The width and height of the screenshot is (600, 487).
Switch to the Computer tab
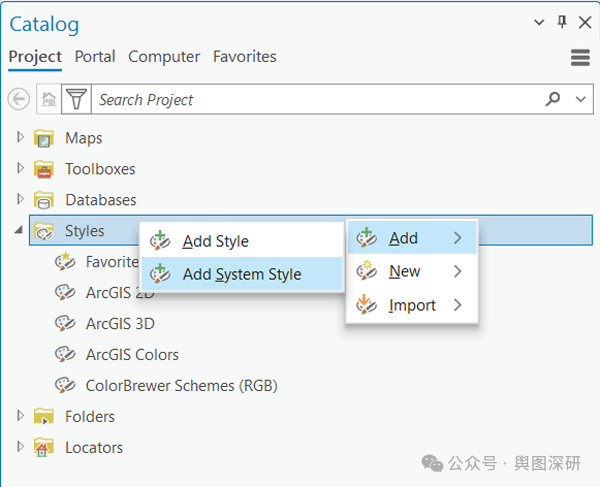[164, 57]
